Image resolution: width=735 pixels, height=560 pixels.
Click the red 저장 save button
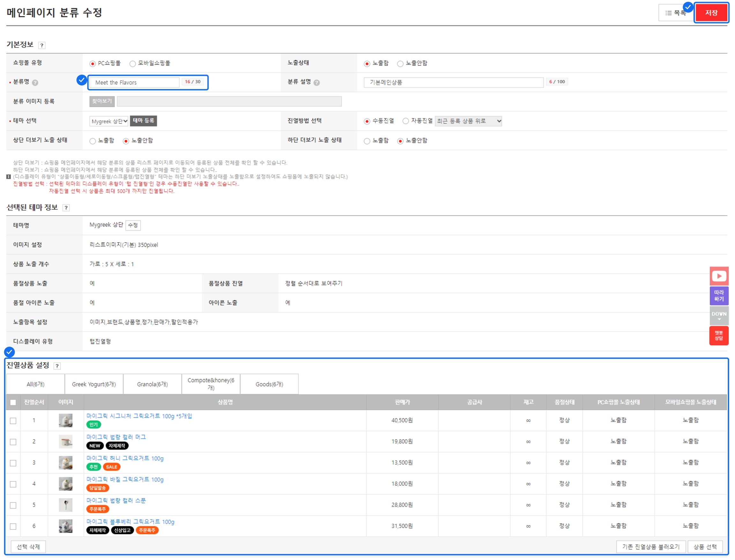pyautogui.click(x=711, y=13)
